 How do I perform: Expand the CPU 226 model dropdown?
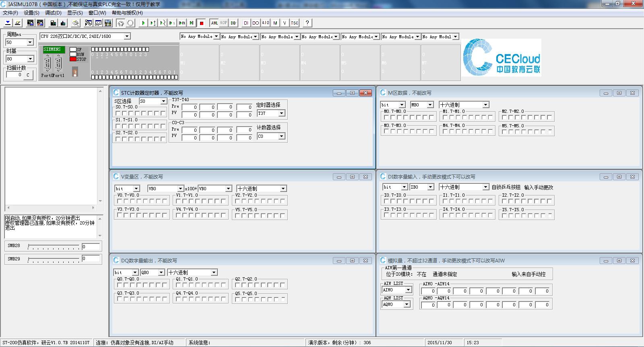(127, 36)
